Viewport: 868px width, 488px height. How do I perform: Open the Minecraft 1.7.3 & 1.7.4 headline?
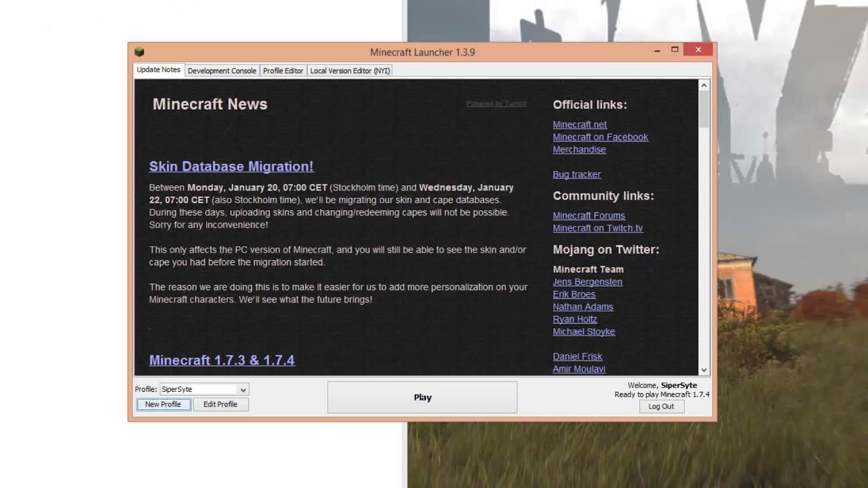(222, 361)
